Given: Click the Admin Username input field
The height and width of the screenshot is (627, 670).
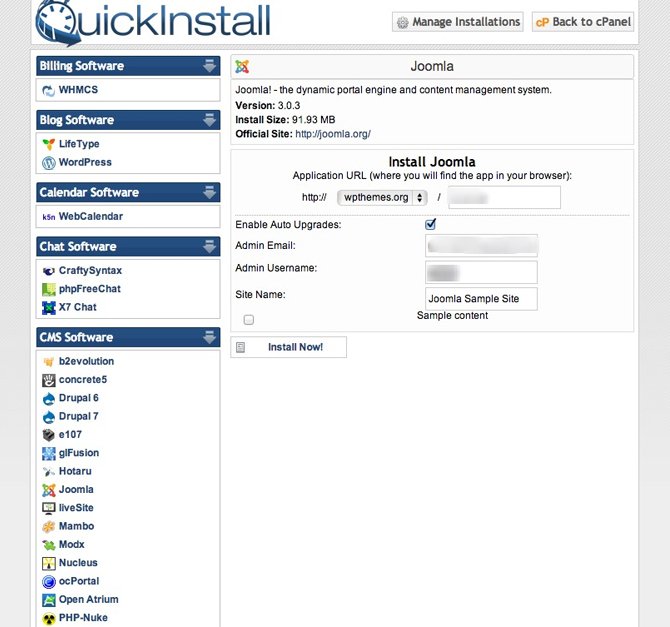Looking at the screenshot, I should tap(482, 272).
